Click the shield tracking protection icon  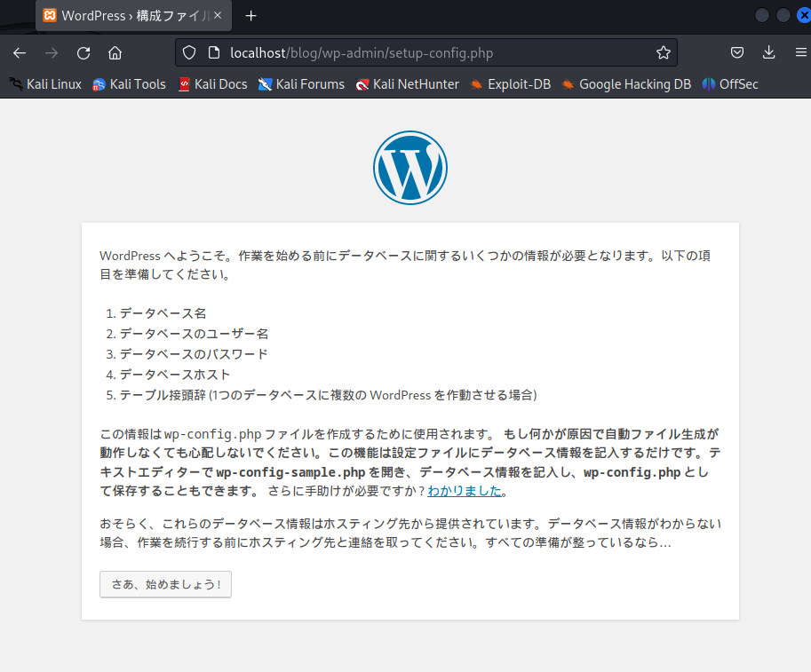(x=189, y=52)
